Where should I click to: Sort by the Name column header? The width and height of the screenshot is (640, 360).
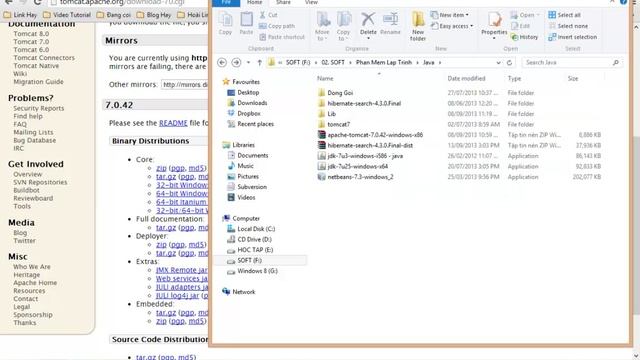click(325, 78)
